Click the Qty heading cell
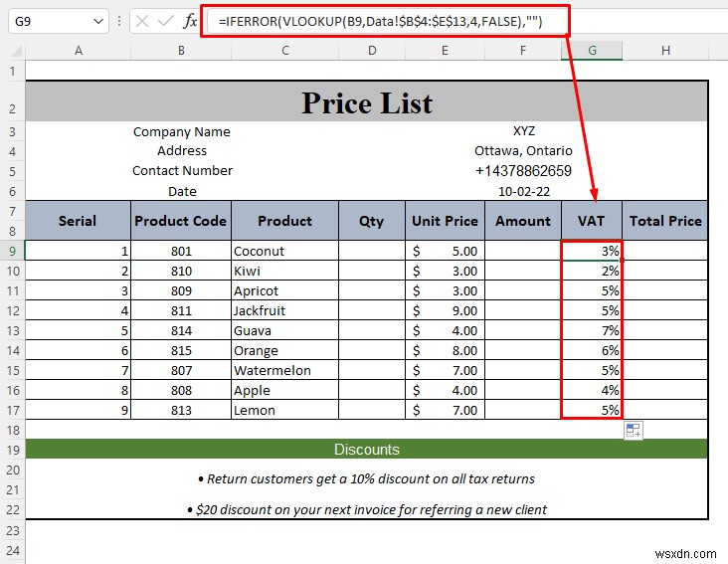The height and width of the screenshot is (564, 728). 372,221
